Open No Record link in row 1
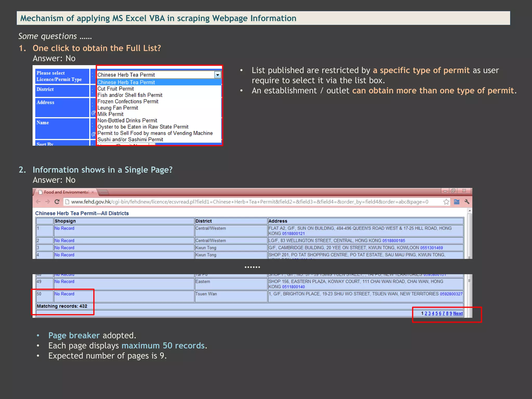Screen dimensions: 532x399 64,228
